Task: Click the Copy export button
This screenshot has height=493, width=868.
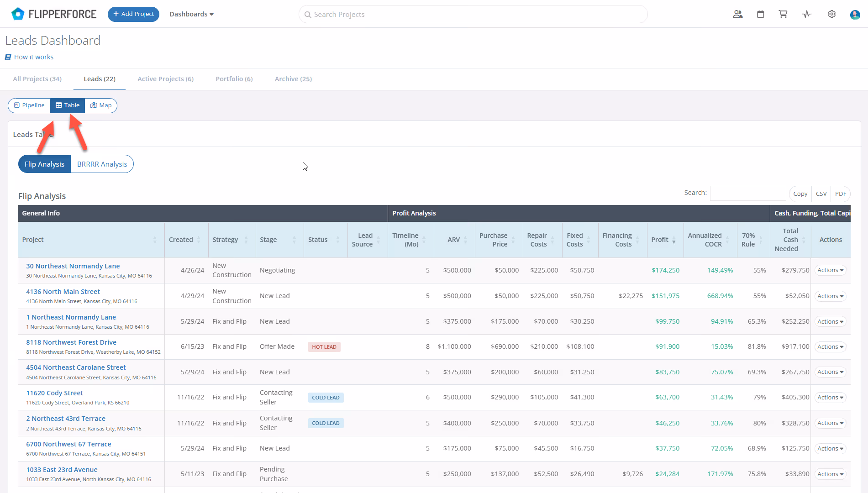Action: click(800, 194)
